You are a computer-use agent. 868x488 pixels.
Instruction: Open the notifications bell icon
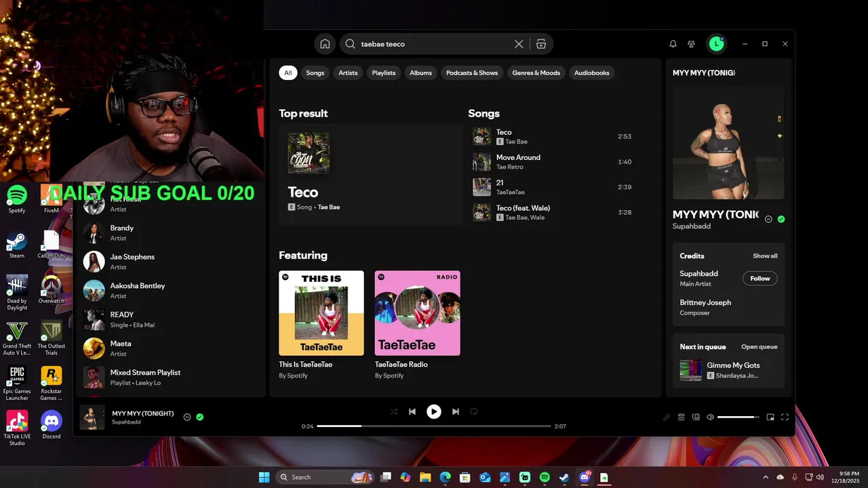coord(673,44)
